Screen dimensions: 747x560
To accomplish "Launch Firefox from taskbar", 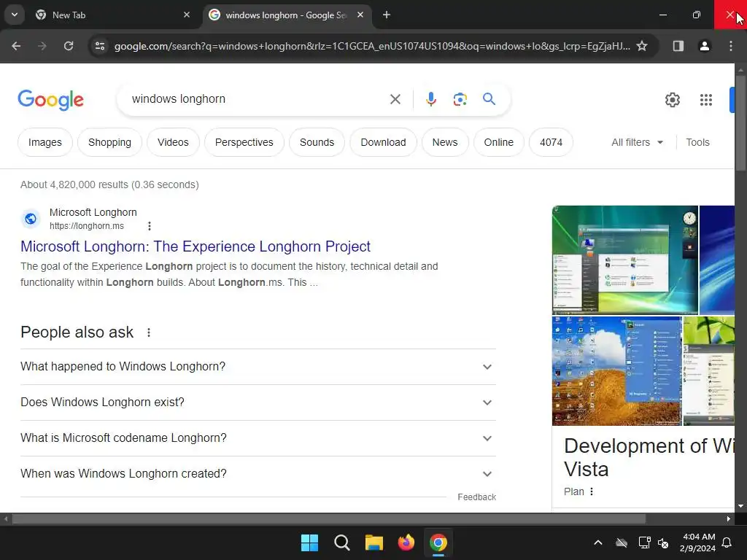I will coord(406,542).
